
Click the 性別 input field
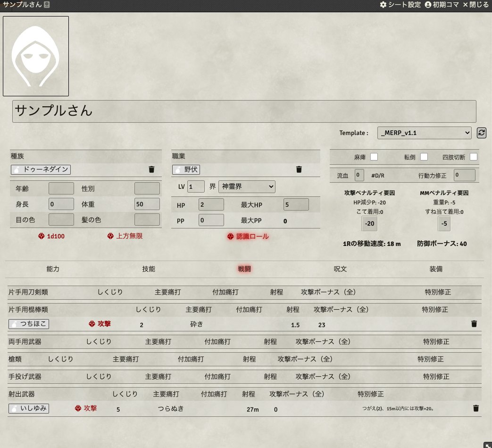[147, 188]
